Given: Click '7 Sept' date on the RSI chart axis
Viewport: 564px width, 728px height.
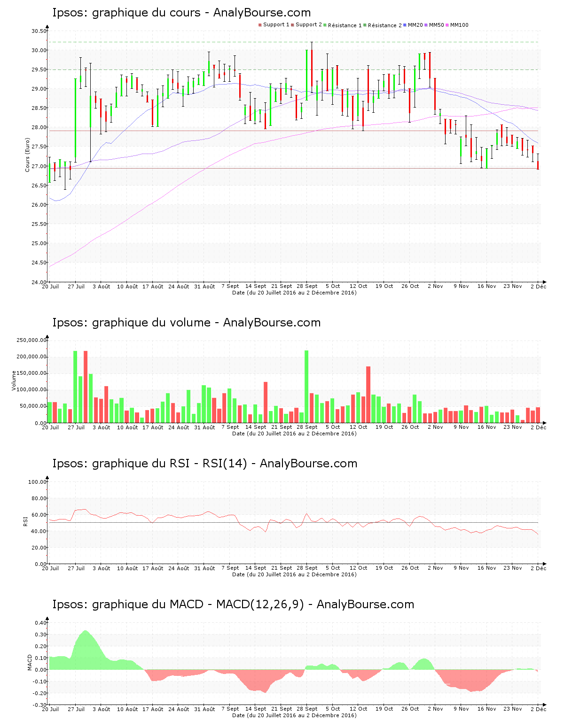Looking at the screenshot, I should 230,568.
